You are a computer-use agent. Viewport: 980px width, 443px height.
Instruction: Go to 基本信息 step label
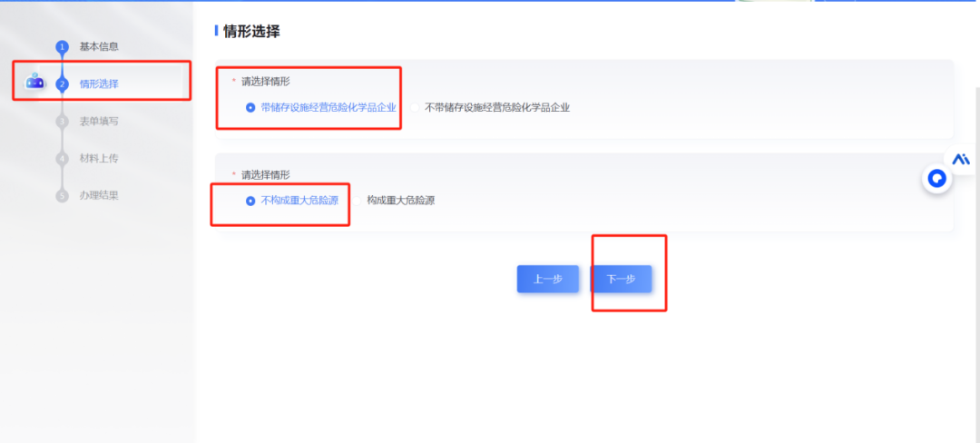99,46
